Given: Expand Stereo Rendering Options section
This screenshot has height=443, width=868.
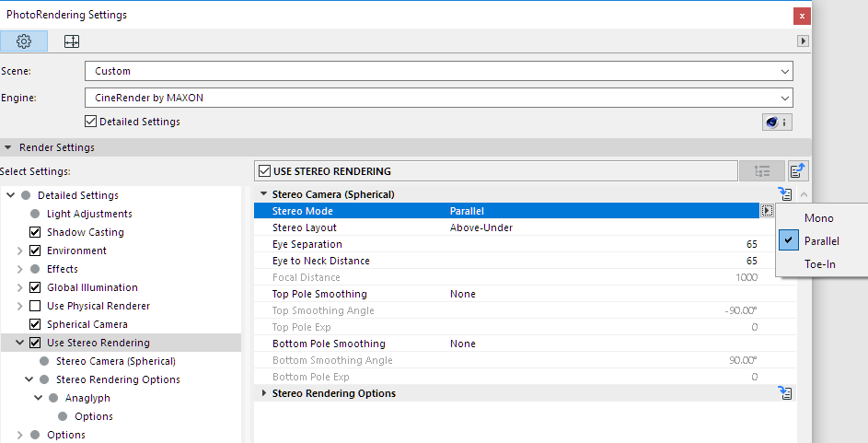Looking at the screenshot, I should point(265,393).
